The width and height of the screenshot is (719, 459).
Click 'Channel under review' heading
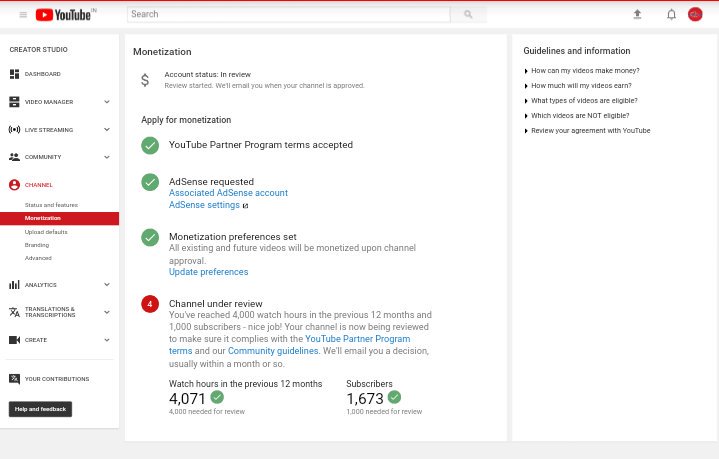[x=216, y=304]
